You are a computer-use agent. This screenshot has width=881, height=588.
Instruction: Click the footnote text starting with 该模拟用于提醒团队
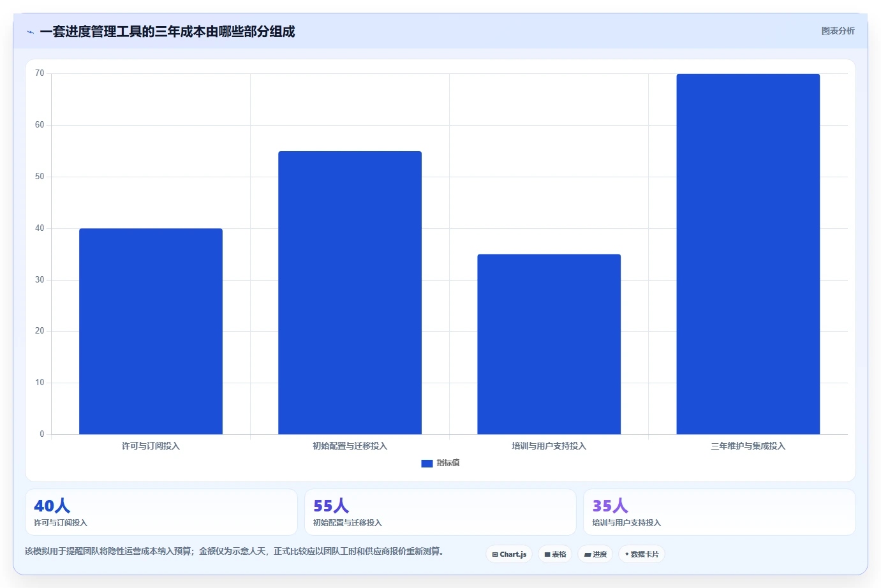[235, 551]
